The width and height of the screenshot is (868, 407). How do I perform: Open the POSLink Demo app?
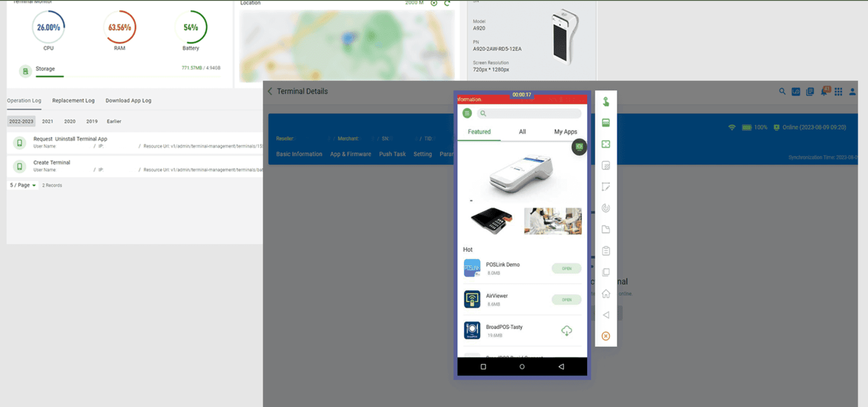pos(566,268)
